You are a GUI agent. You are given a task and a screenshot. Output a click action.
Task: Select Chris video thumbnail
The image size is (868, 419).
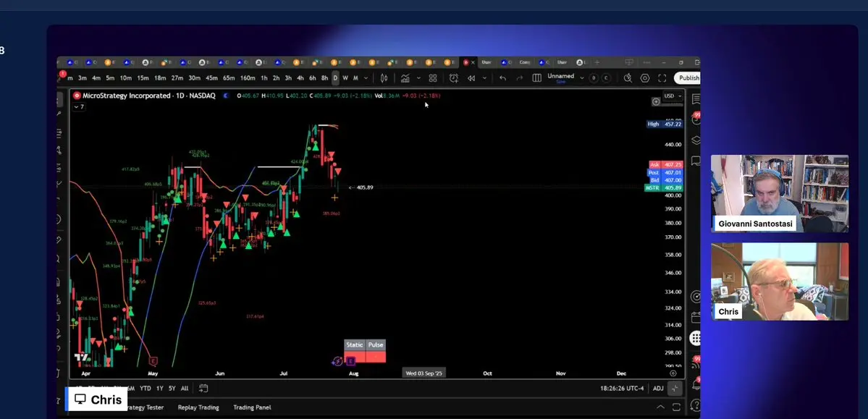[x=780, y=282]
